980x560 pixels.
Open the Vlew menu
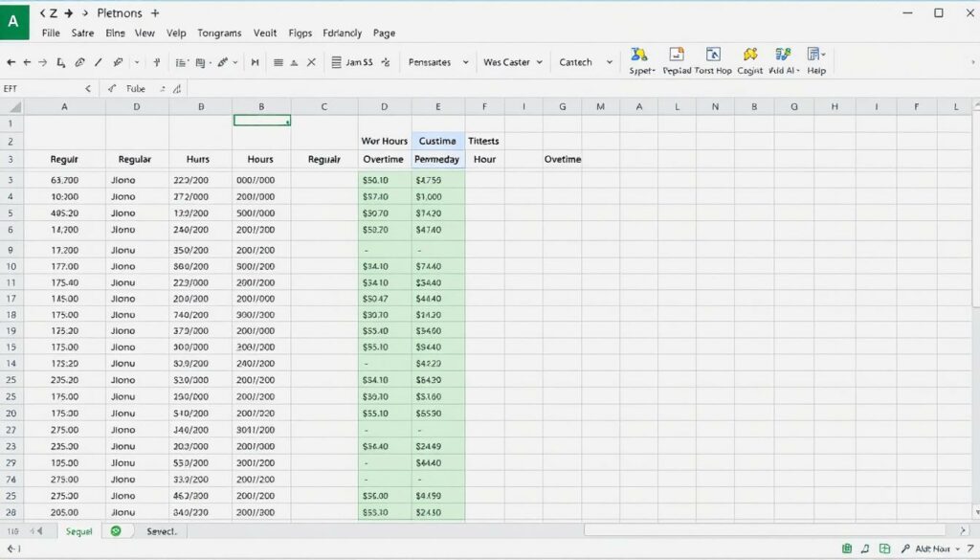point(145,34)
